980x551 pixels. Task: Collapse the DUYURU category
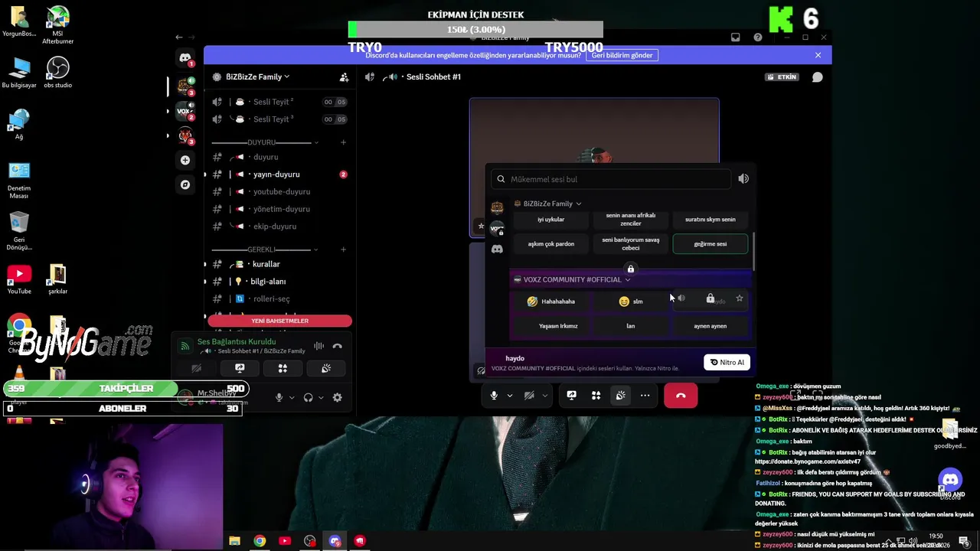coord(316,142)
